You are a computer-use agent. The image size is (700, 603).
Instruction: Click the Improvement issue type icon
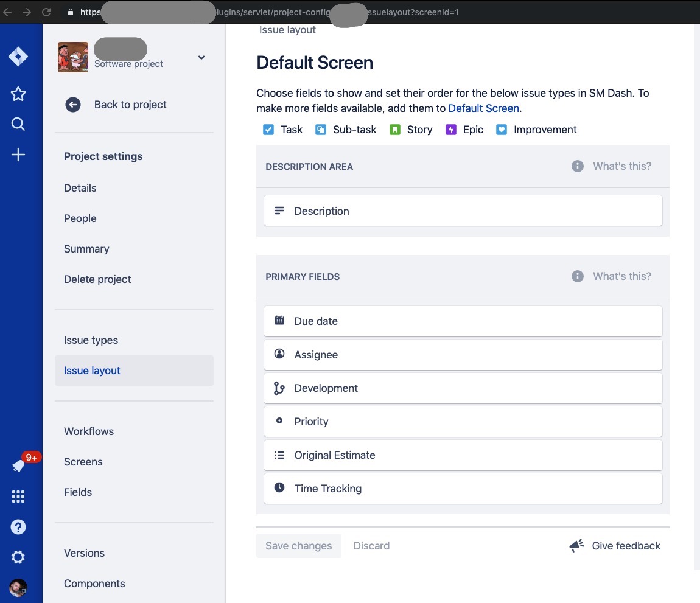coord(502,130)
